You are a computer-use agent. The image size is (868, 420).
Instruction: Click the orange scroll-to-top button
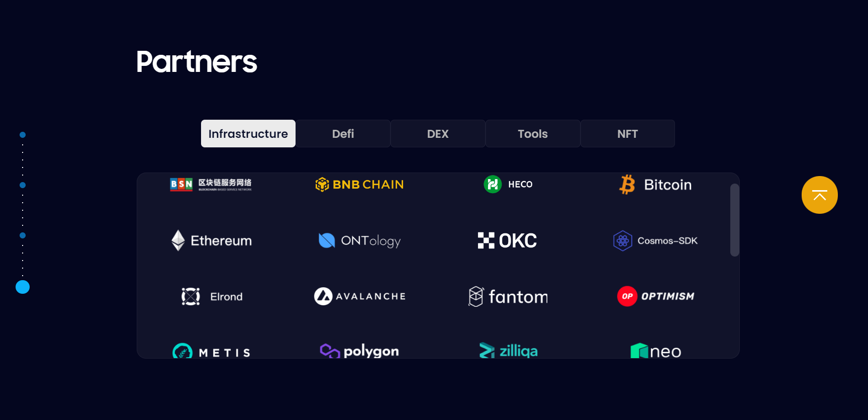(x=820, y=195)
